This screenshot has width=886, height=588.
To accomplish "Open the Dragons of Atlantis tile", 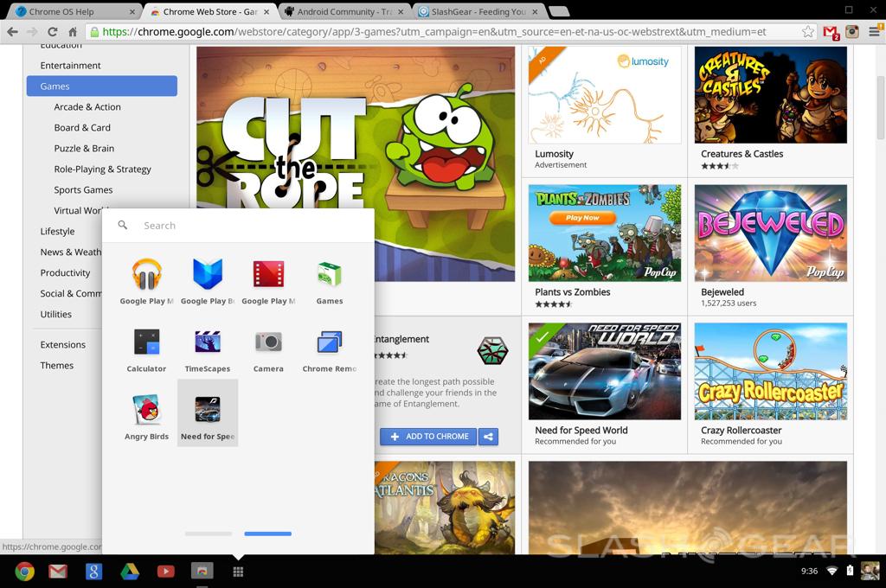I will coord(445,508).
